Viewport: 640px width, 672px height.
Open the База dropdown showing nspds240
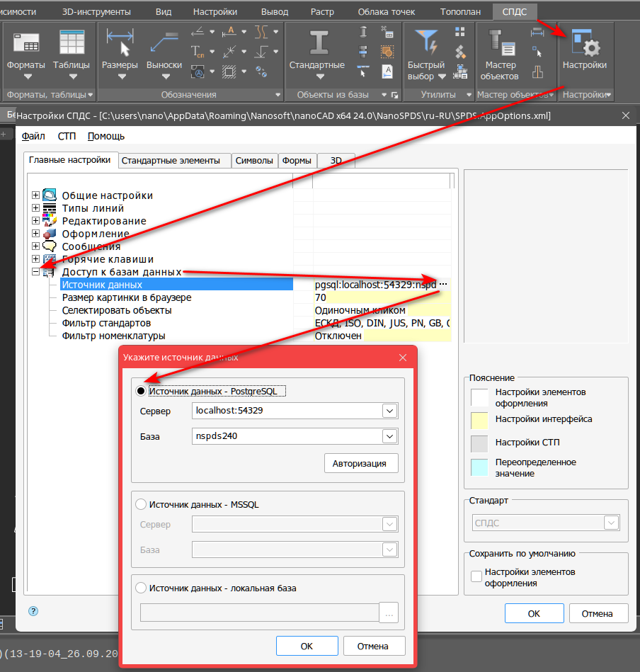click(389, 435)
